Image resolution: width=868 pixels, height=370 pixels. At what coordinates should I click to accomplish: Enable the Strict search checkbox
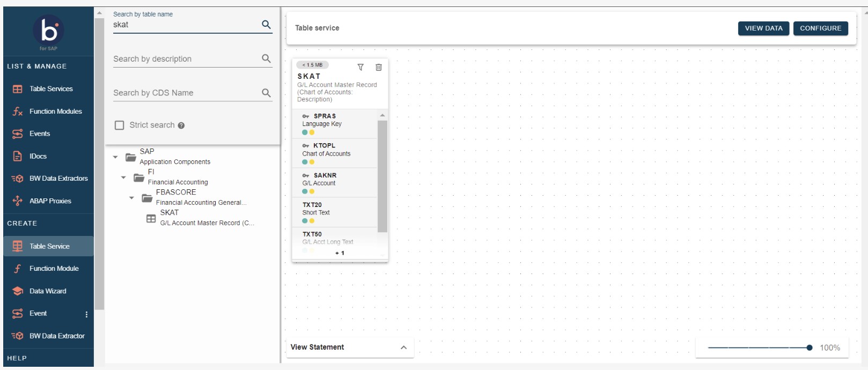[120, 125]
